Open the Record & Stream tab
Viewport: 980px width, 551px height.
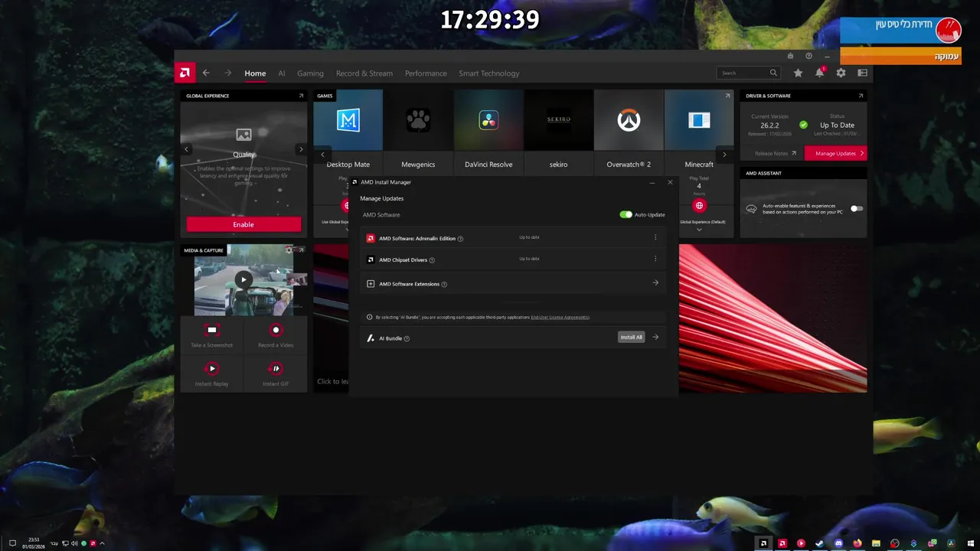[364, 73]
